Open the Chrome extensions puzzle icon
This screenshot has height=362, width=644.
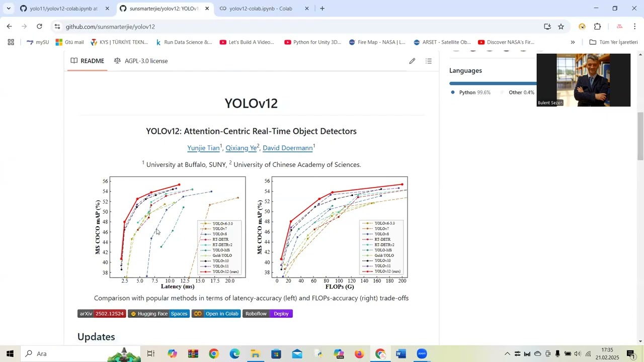click(598, 27)
